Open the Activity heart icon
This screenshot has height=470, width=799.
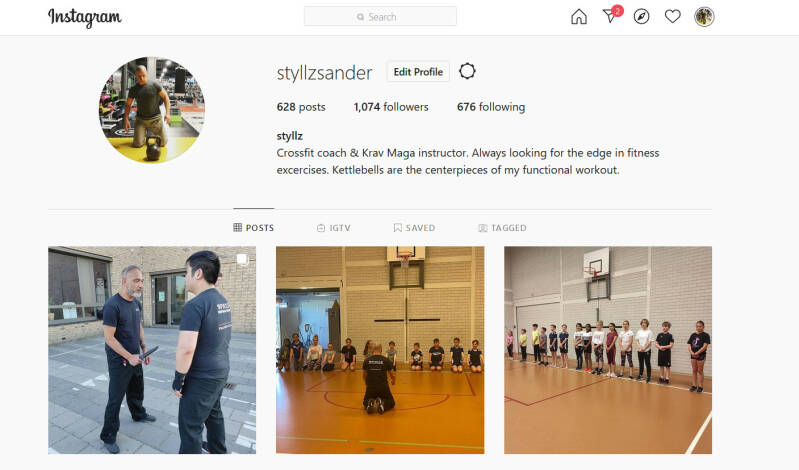pyautogui.click(x=673, y=17)
